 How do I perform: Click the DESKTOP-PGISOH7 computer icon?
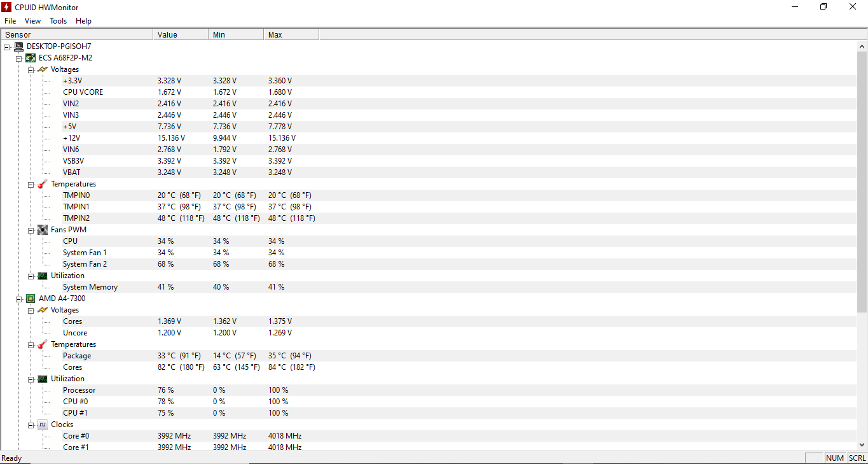18,46
